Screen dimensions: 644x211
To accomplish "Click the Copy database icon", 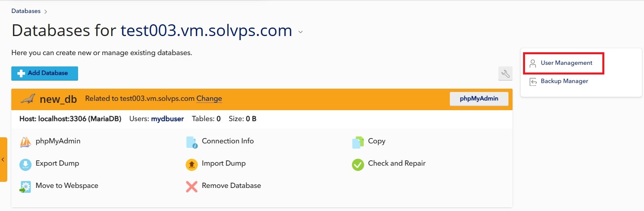I will point(358,142).
